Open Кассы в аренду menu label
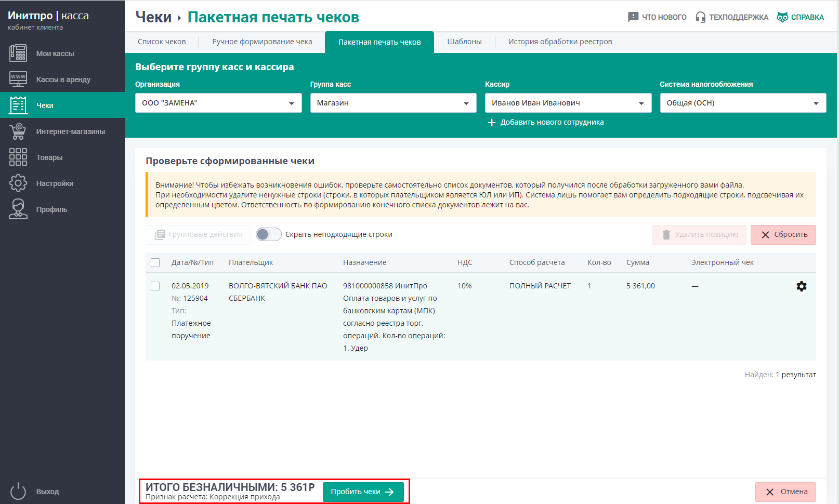 click(x=63, y=79)
